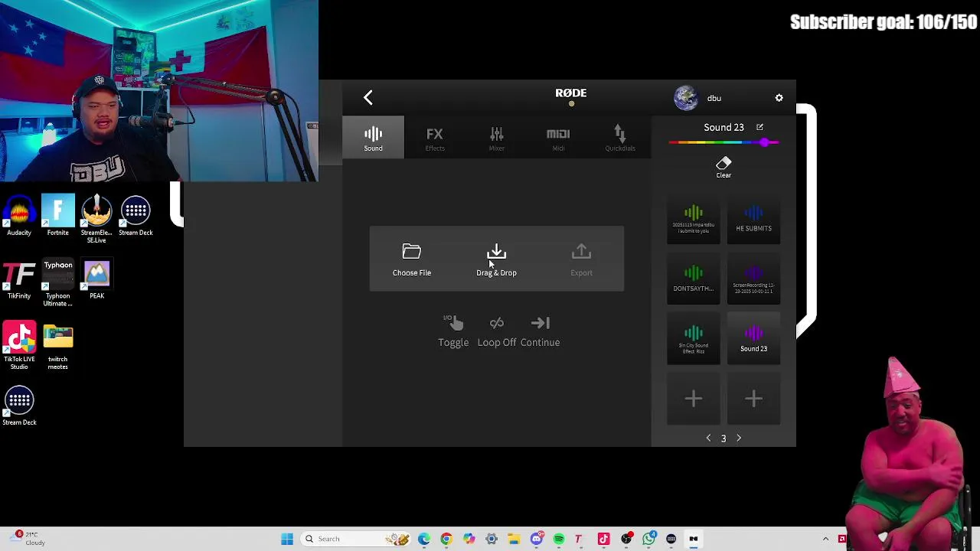
Task: Open File Explorer from the taskbar
Action: (514, 539)
